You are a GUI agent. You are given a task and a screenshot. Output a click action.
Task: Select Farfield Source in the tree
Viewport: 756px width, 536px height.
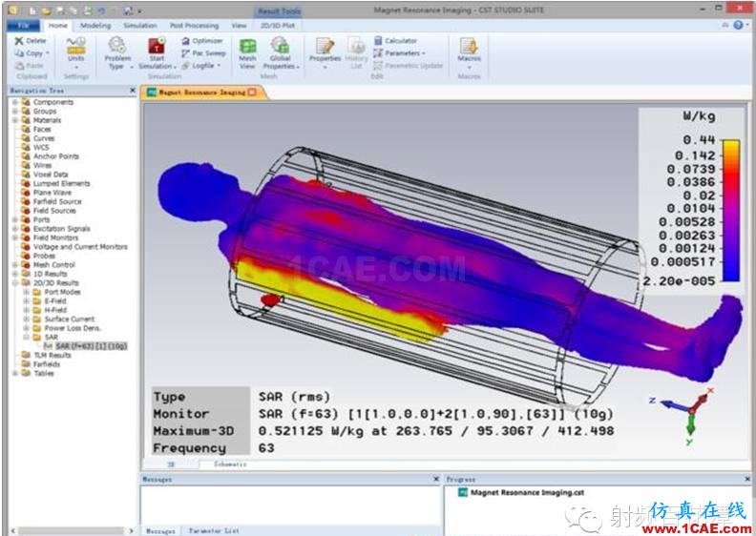pos(52,202)
